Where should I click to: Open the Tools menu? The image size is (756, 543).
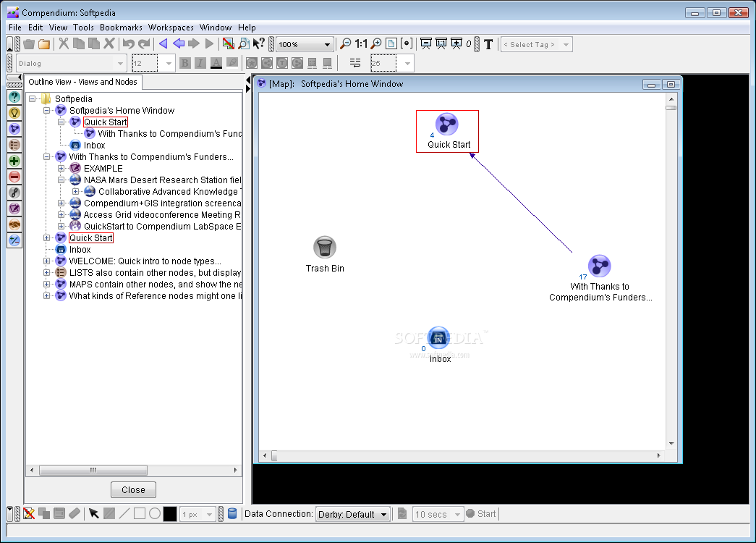tap(83, 28)
